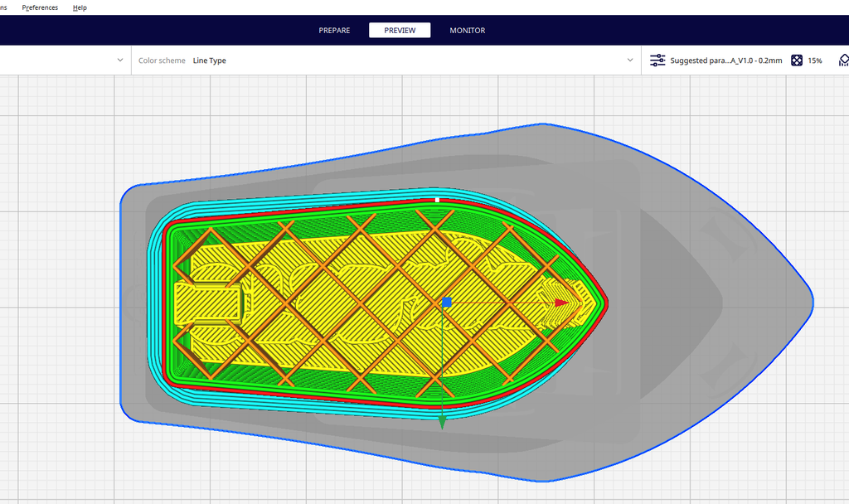Click the support settings icon at far right
Screen dimensions: 849x504
[x=842, y=60]
